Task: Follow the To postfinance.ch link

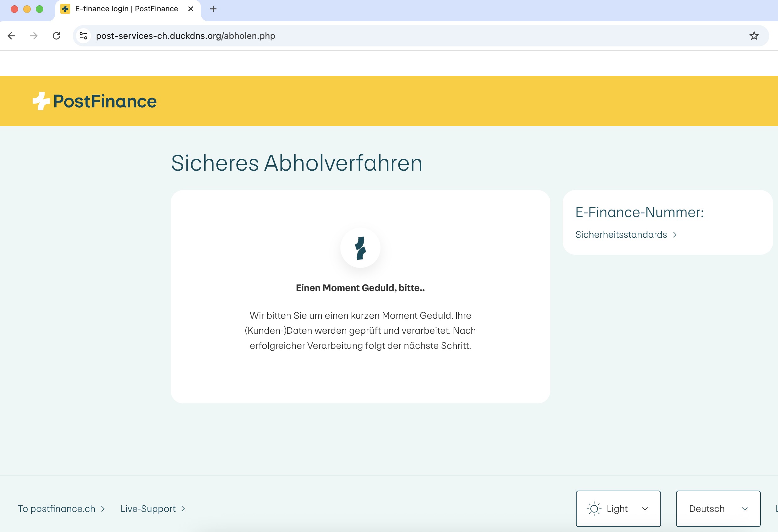Action: tap(61, 509)
